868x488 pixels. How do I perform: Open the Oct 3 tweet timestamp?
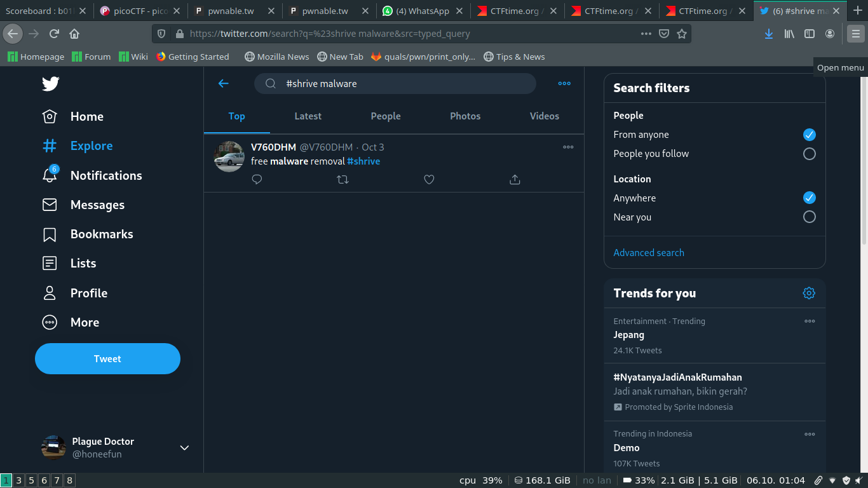pos(373,147)
